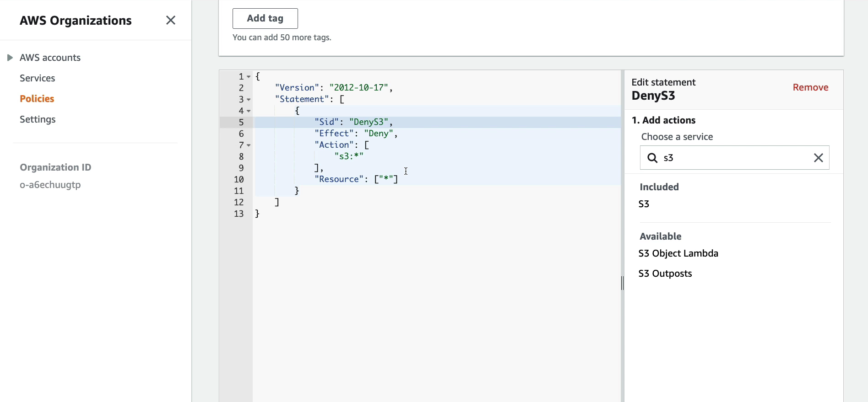Collapse fold arrow on line 4
The height and width of the screenshot is (402, 868).
[249, 111]
